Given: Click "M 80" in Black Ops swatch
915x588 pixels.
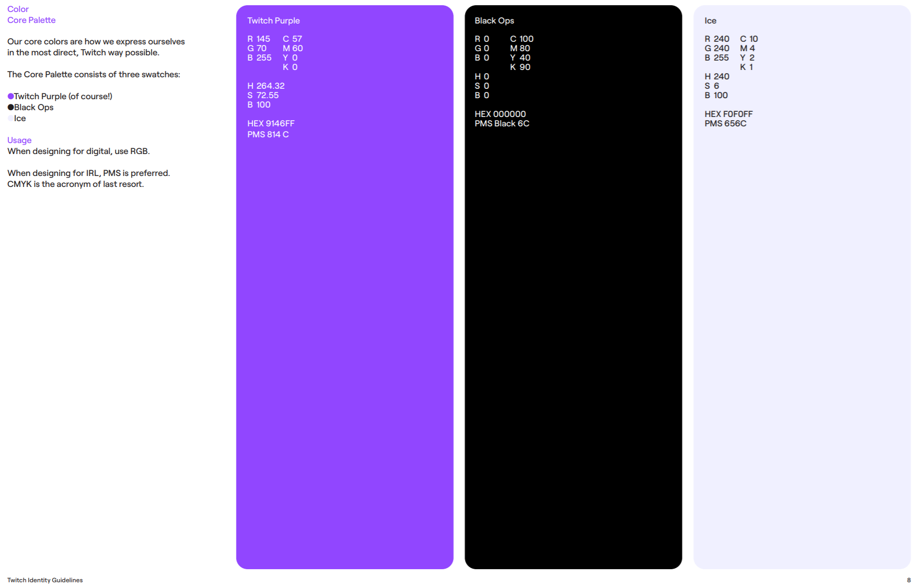Looking at the screenshot, I should pos(520,48).
